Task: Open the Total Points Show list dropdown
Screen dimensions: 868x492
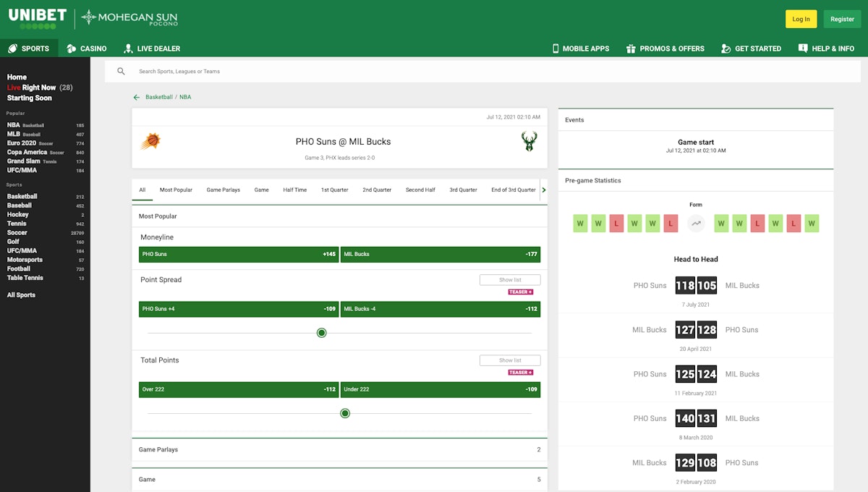Action: click(x=510, y=360)
